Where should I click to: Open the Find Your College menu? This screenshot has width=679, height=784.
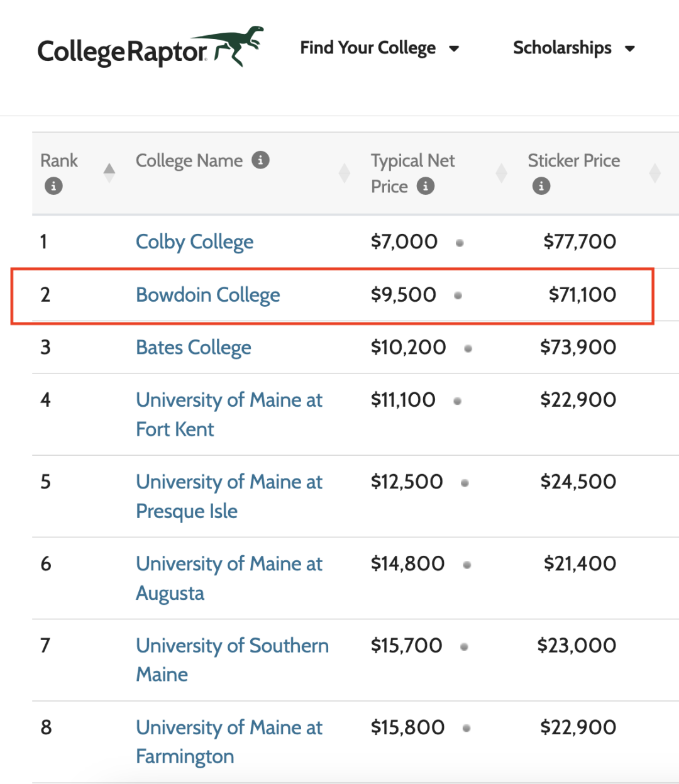click(368, 48)
